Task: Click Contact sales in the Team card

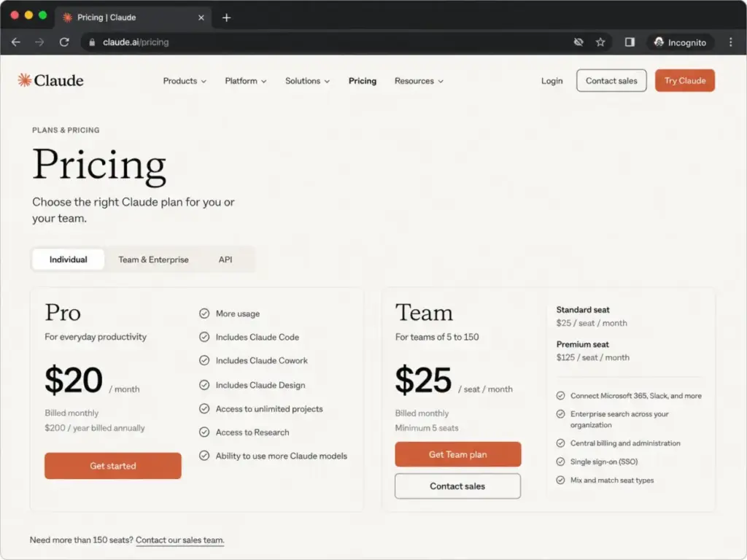Action: [458, 486]
